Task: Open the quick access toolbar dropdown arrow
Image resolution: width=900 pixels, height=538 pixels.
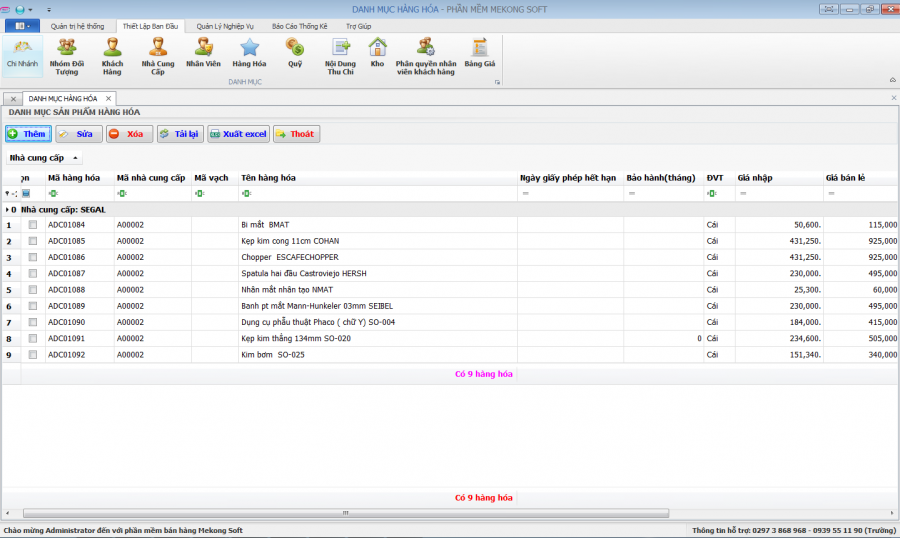Action: [x=30, y=10]
